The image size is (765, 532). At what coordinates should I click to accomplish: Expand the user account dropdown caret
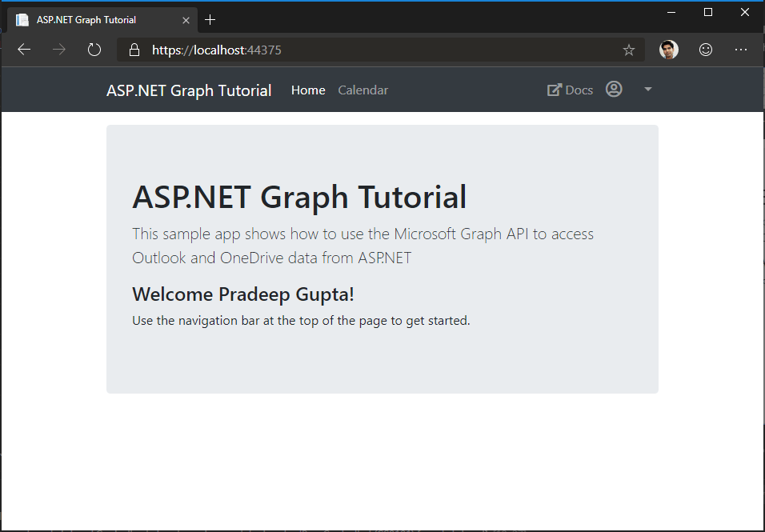click(648, 90)
